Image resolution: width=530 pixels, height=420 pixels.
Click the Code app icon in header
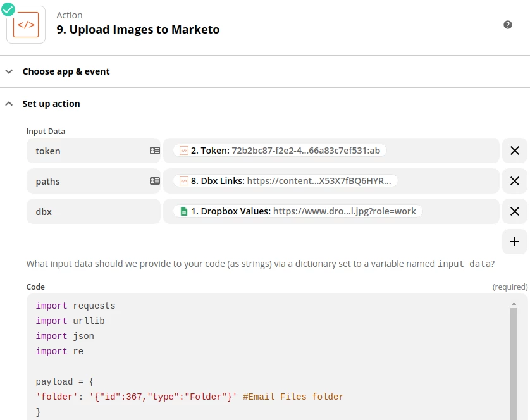(26, 25)
